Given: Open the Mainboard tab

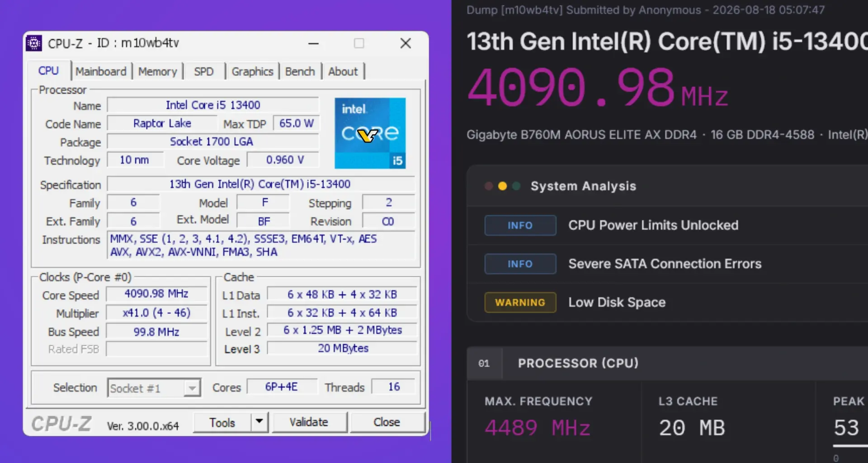Looking at the screenshot, I should click(101, 71).
